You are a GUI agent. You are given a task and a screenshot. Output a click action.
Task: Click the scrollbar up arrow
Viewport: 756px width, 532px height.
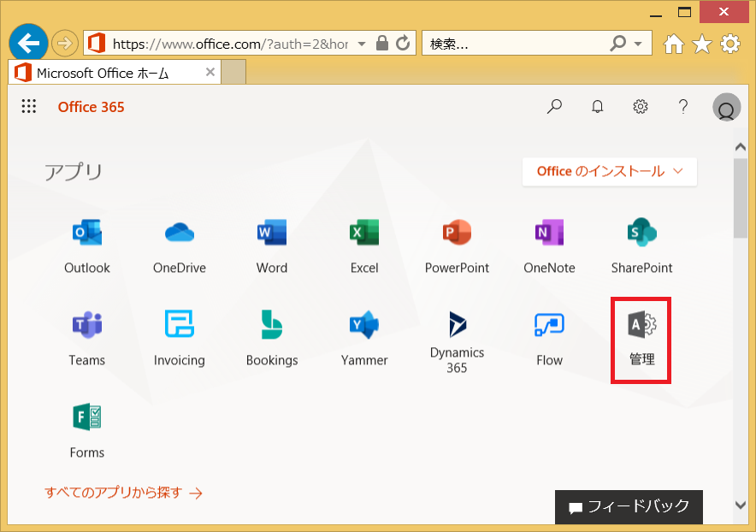tap(741, 147)
